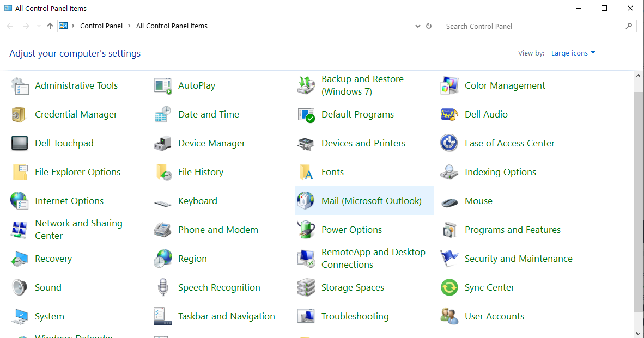
Task: Launch Backup and Restore (Windows 7)
Action: pos(362,85)
